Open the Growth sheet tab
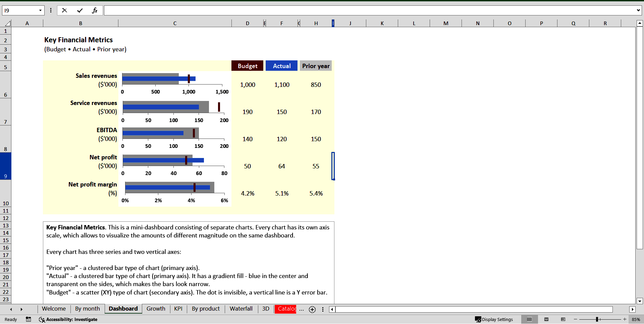The height and width of the screenshot is (324, 644). 156,309
